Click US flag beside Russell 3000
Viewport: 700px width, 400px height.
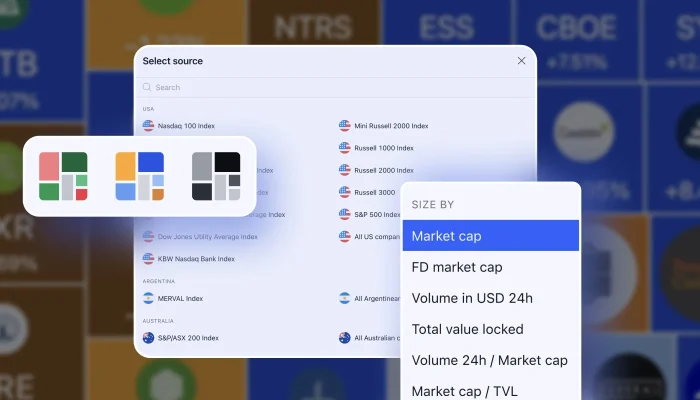click(345, 192)
